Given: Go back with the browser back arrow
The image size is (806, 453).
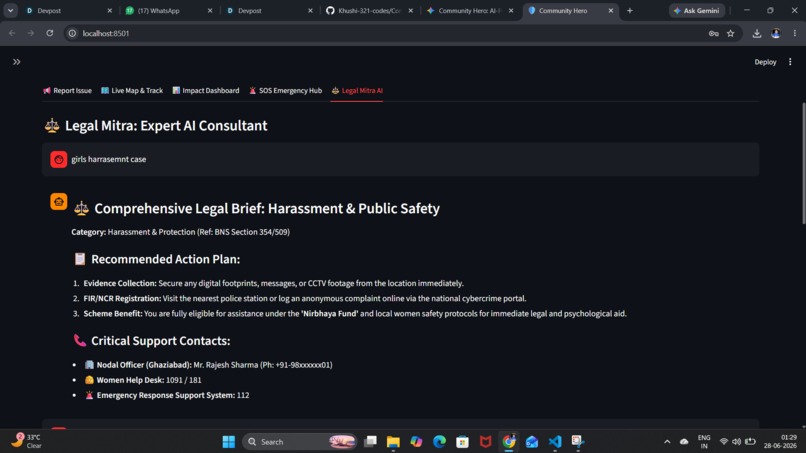Looking at the screenshot, I should pos(12,33).
